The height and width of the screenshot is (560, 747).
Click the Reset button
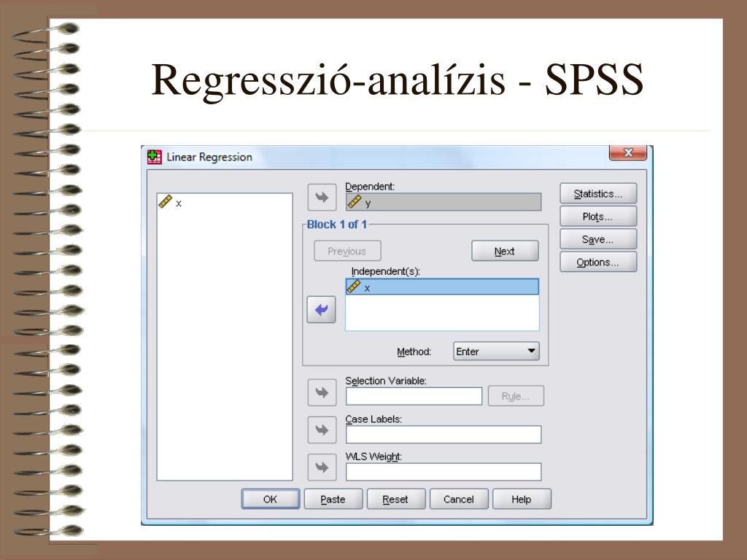[x=396, y=499]
